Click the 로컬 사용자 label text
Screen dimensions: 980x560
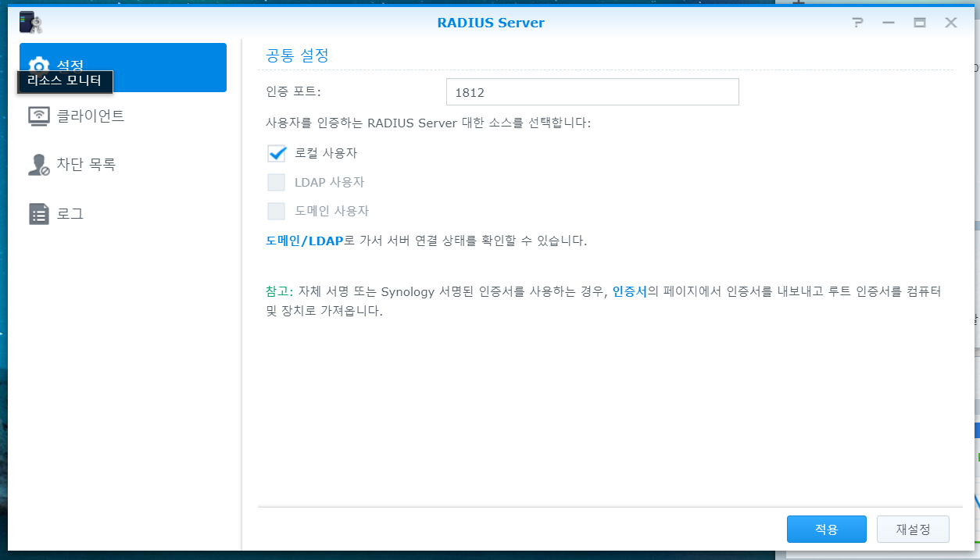(326, 153)
